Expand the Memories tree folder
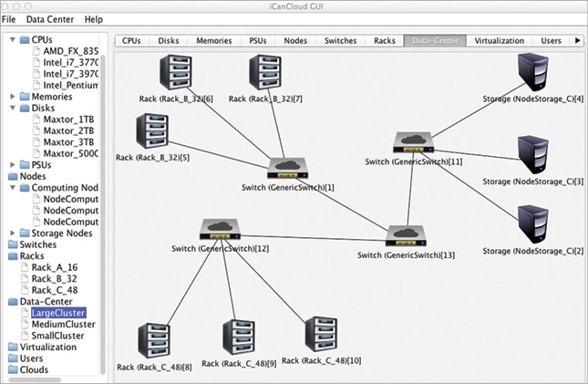This screenshot has height=384, width=588. pos(13,97)
